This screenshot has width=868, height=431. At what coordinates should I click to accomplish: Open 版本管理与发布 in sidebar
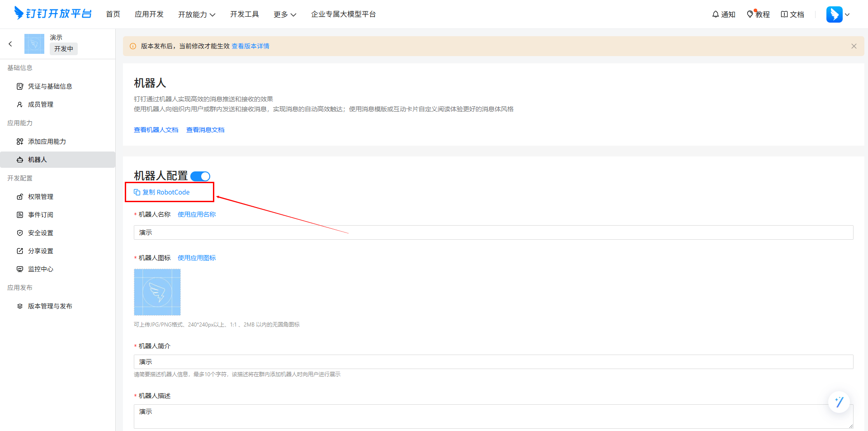pyautogui.click(x=50, y=306)
